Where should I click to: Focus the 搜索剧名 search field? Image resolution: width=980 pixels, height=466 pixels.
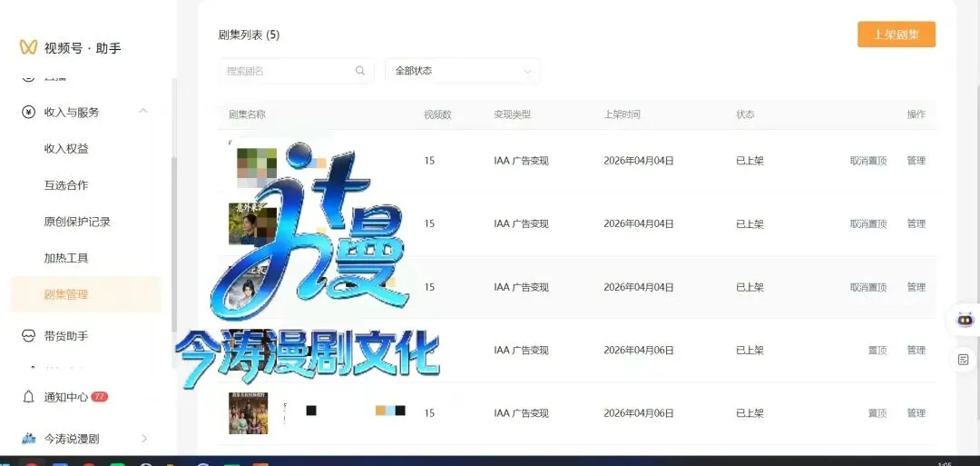pos(296,71)
